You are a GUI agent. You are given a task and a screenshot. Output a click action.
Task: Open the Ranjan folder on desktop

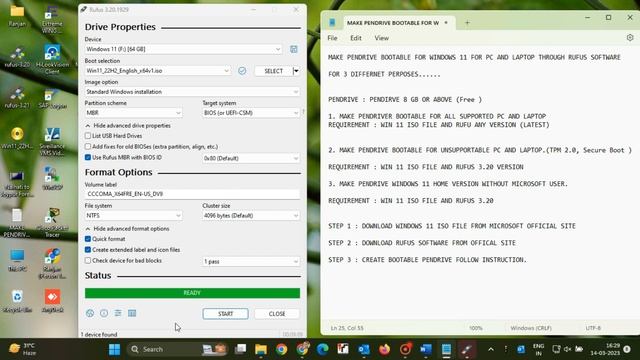17,16
